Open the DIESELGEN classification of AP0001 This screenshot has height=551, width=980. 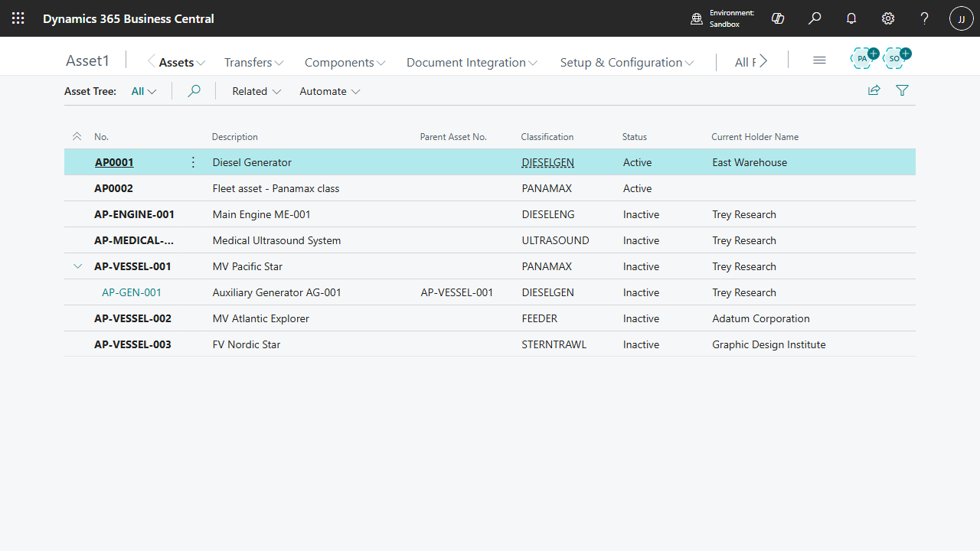548,162
